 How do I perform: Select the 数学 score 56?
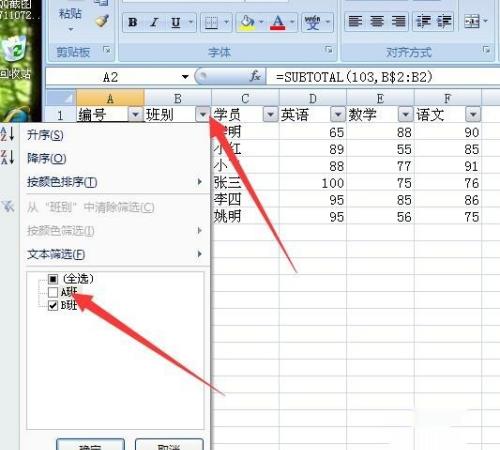pos(380,217)
